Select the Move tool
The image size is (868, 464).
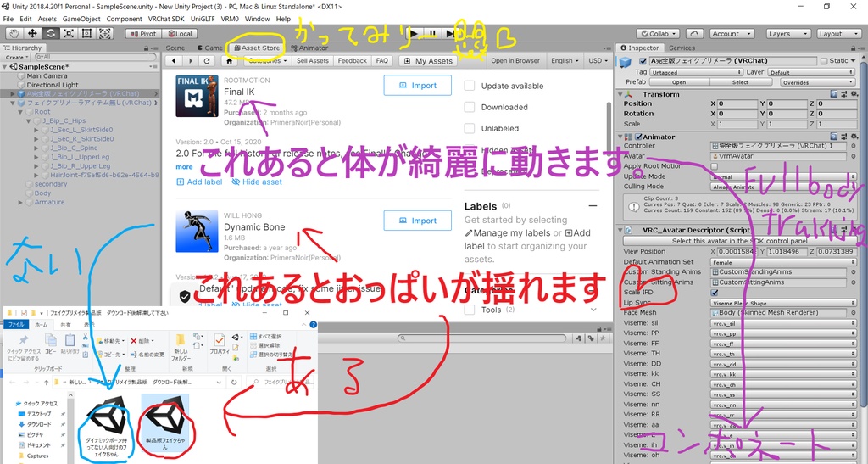[32, 33]
